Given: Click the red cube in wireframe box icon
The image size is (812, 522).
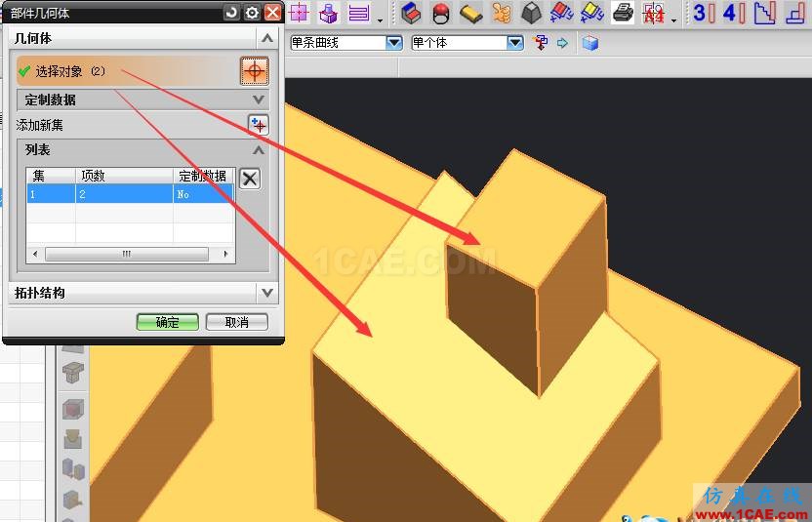Looking at the screenshot, I should [x=73, y=409].
